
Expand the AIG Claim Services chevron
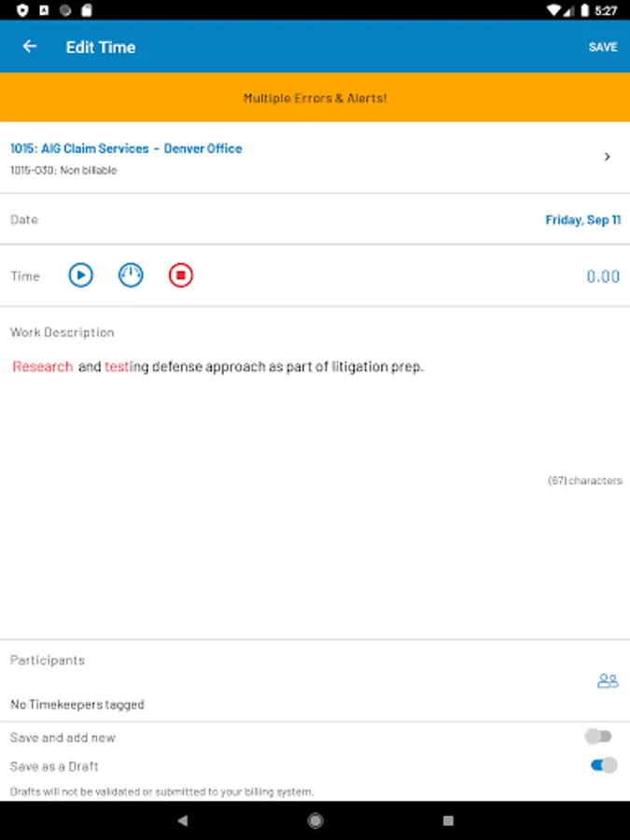coord(607,157)
